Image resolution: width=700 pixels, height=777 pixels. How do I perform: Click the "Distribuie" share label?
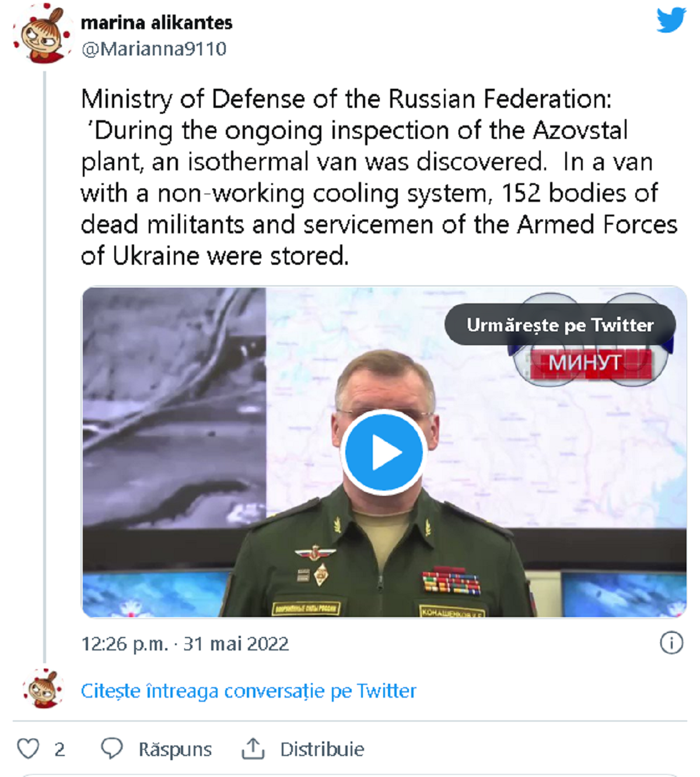[x=322, y=749]
